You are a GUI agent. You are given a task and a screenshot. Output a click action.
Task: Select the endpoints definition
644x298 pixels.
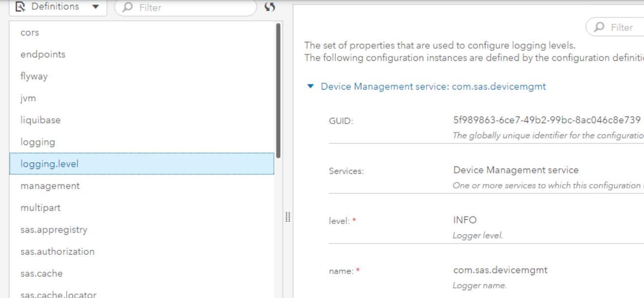coord(142,55)
